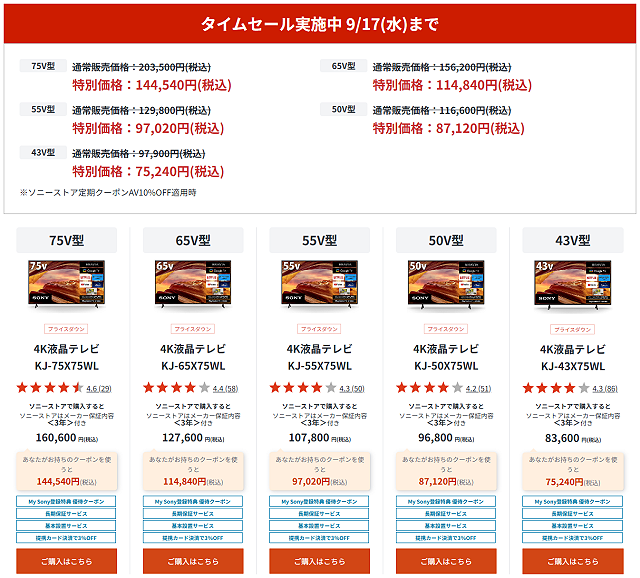Click the 特別価格:87,120円(税込) text for 50V型
The image size is (640, 578).
click(449, 128)
